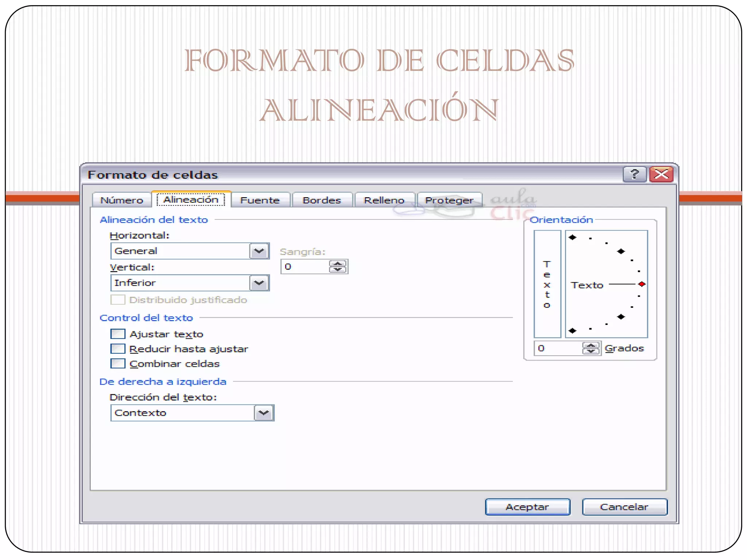Open the Proteger tab
This screenshot has width=747, height=560.
pos(449,200)
